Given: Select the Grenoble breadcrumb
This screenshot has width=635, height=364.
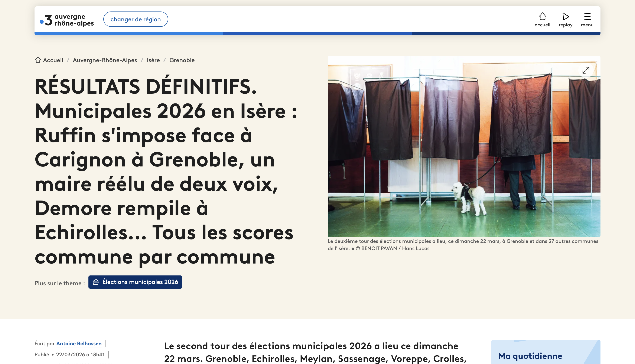Looking at the screenshot, I should click(x=182, y=60).
